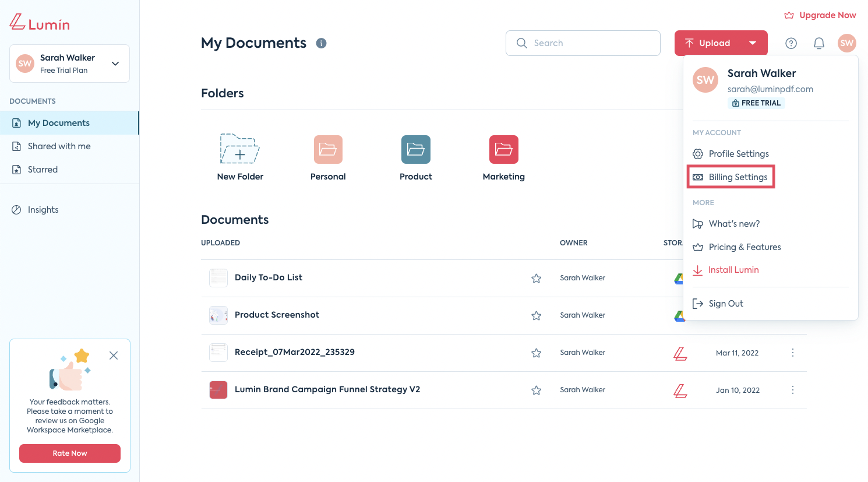
Task: Click Install Lumin in the account menu
Action: pyautogui.click(x=725, y=270)
